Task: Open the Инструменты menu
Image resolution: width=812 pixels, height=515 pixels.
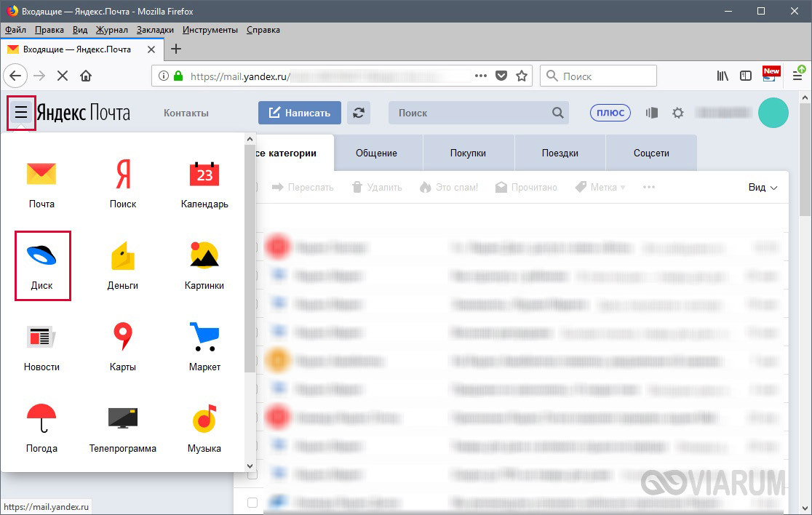Action: 210,30
